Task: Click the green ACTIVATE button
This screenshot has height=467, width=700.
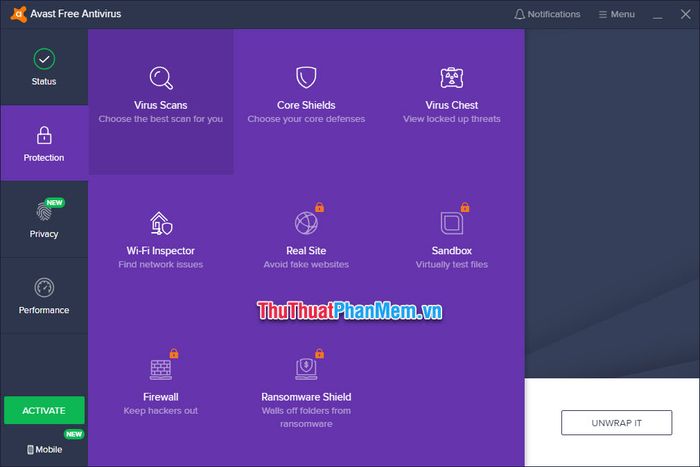Action: click(44, 410)
